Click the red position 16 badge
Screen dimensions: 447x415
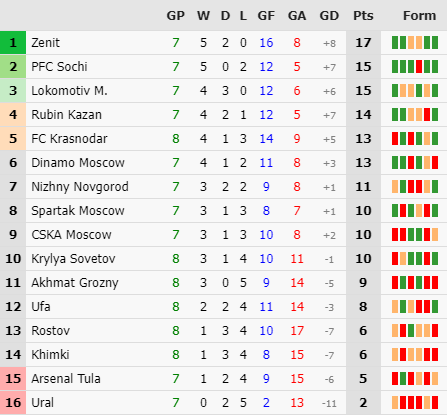(13, 403)
